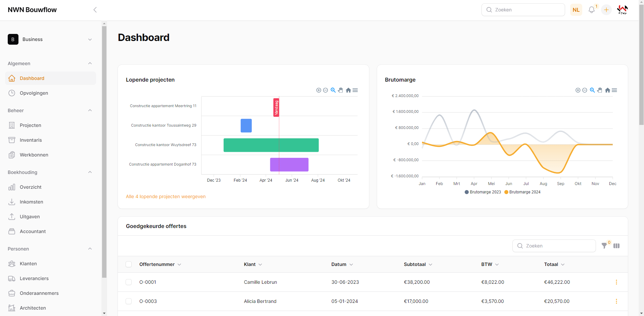The width and height of the screenshot is (644, 316).
Task: Click the orange plus add button
Action: 606,10
